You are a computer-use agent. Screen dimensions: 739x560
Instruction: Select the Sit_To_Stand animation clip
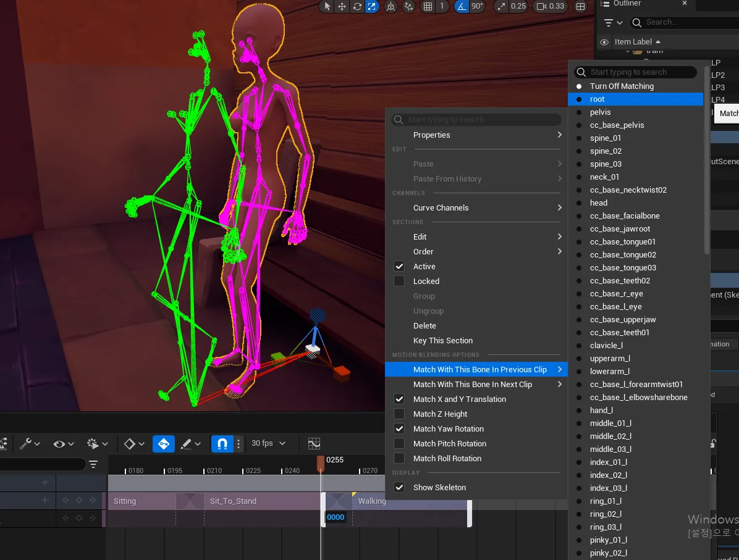click(262, 501)
